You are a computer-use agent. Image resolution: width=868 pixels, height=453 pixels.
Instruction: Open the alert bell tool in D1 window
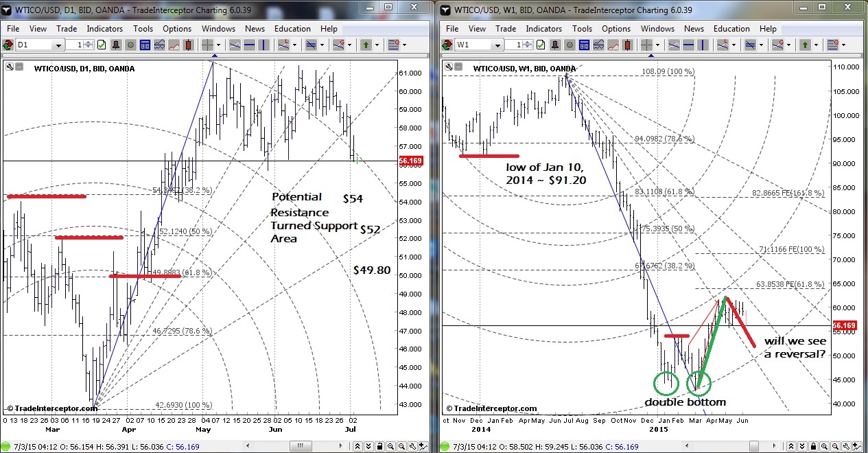pos(116,45)
